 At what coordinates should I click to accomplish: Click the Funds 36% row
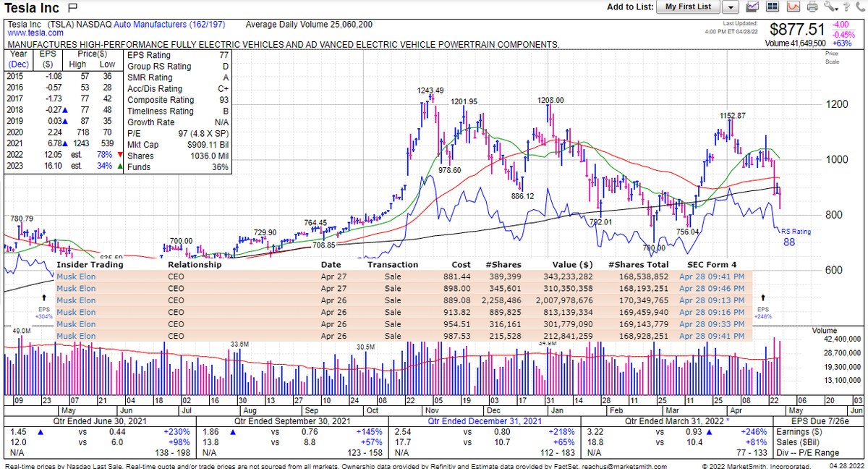point(177,167)
